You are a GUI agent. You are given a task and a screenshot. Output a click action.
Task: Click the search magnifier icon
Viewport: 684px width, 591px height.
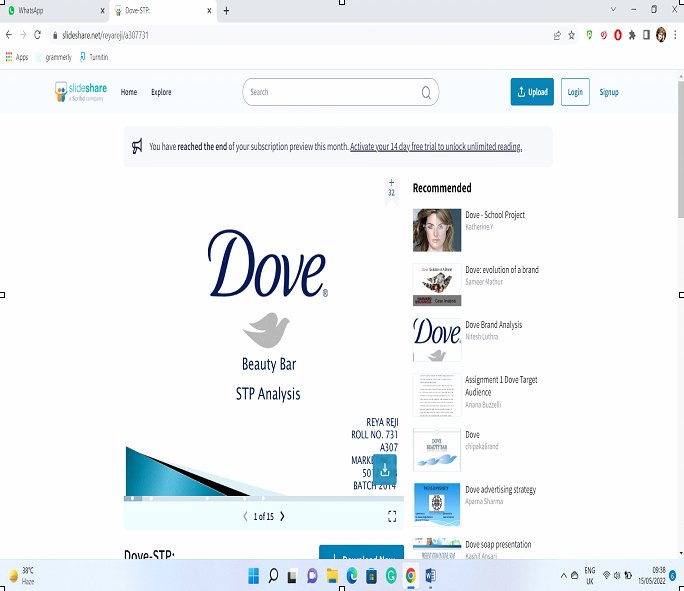point(426,92)
